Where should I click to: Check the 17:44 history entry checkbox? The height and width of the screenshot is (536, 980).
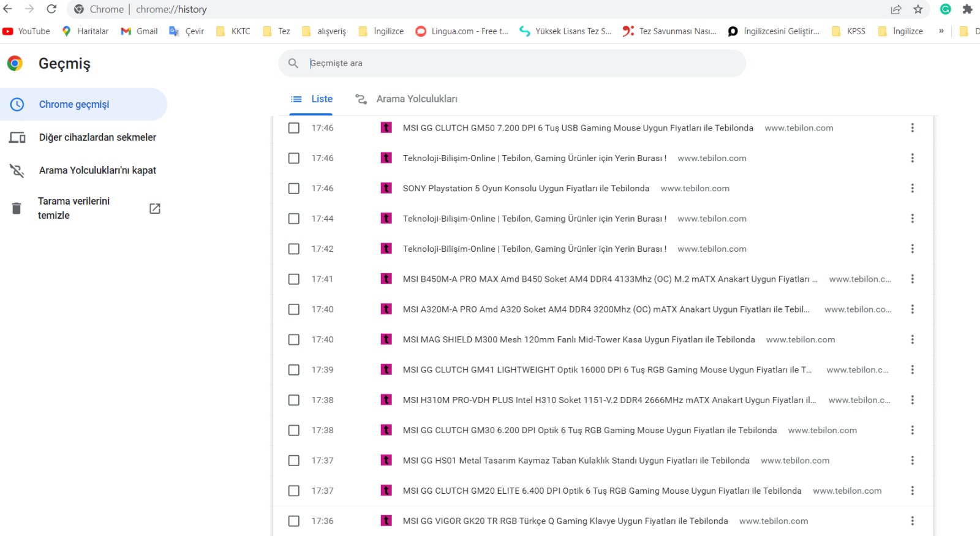coord(294,219)
